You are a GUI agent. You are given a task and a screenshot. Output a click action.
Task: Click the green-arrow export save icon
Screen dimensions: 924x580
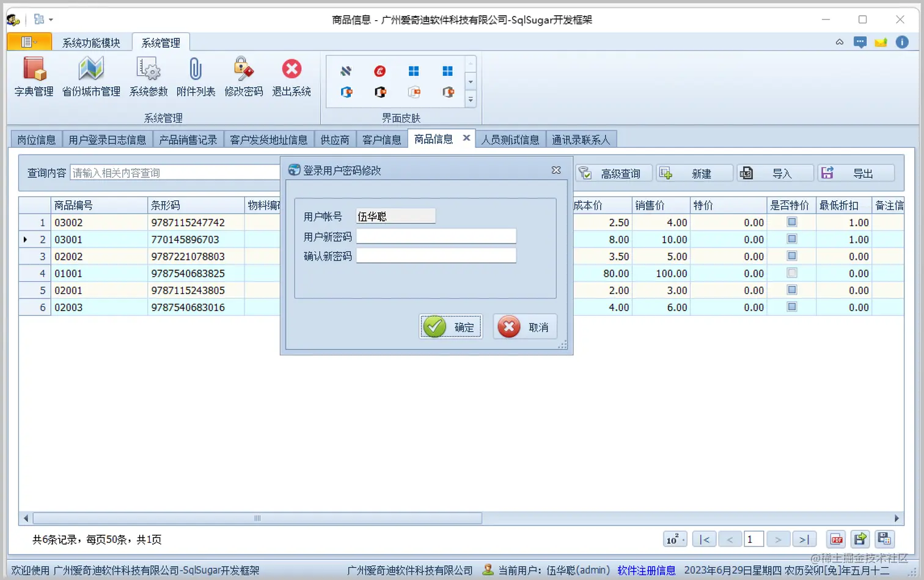[x=860, y=539]
